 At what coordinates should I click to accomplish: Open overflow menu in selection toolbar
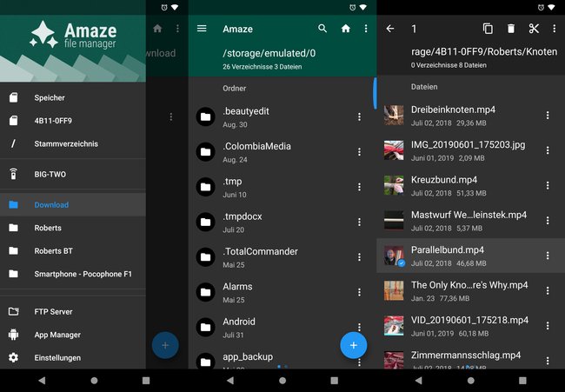click(555, 29)
